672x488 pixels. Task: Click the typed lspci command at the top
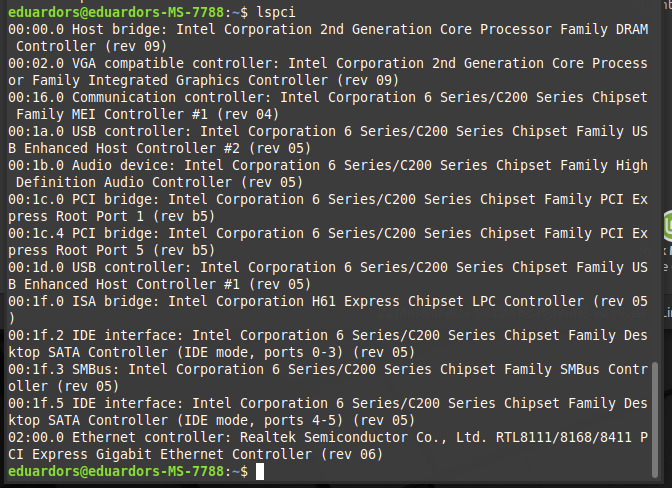276,12
